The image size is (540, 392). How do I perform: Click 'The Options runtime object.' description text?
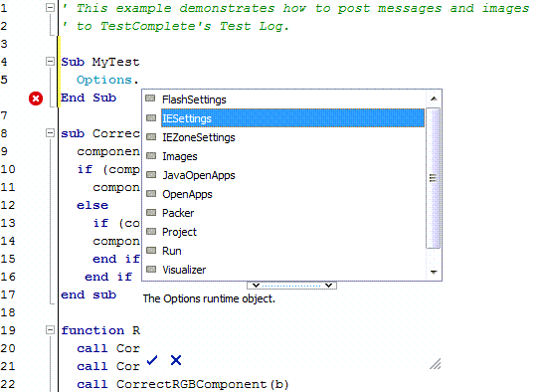pos(209,298)
